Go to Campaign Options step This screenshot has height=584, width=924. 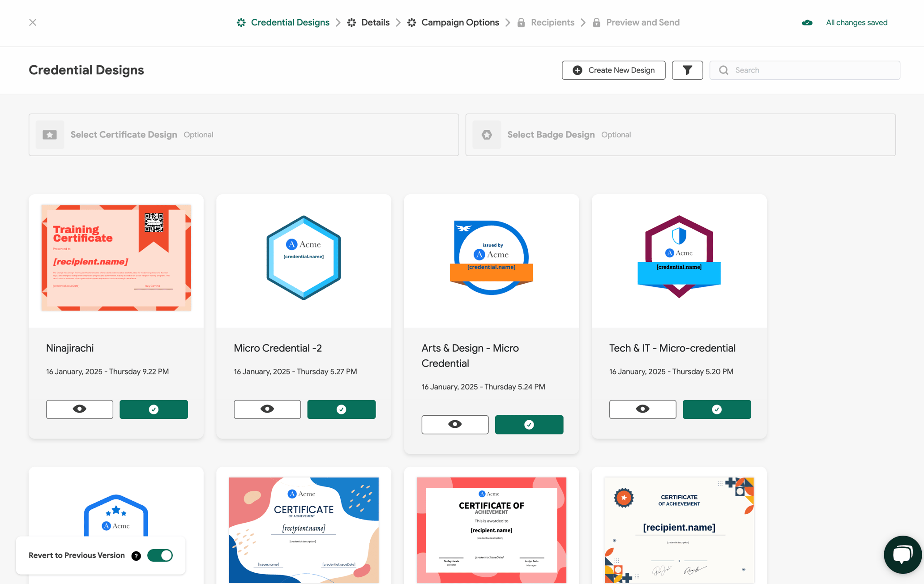(x=460, y=22)
